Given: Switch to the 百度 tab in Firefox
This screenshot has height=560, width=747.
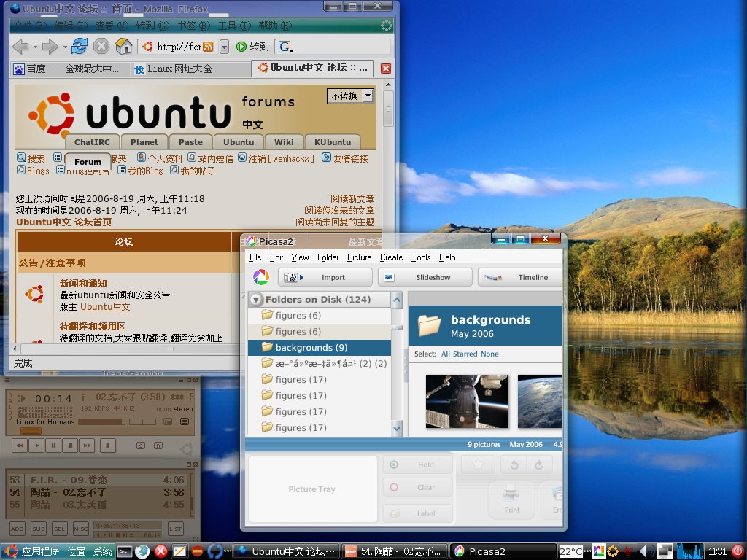Looking at the screenshot, I should tap(69, 69).
